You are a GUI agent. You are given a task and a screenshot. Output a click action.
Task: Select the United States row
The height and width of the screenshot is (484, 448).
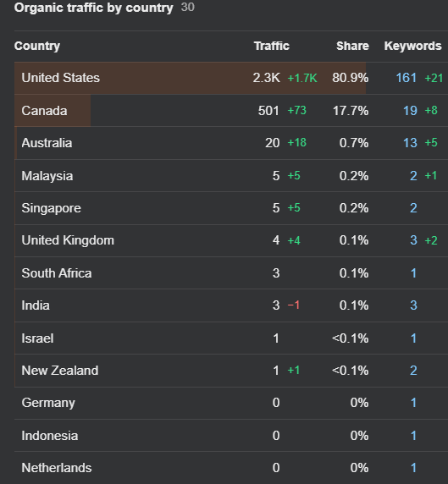point(231,78)
